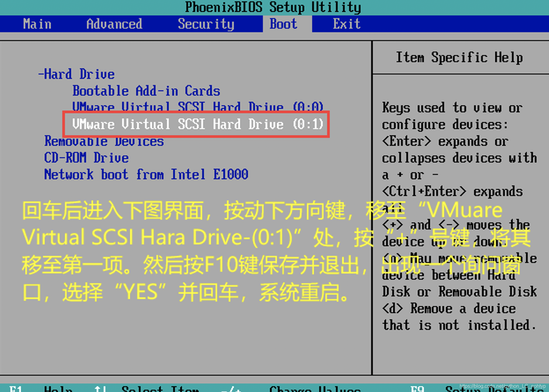Select Removable Devices boot entry
The height and width of the screenshot is (392, 549).
point(104,141)
